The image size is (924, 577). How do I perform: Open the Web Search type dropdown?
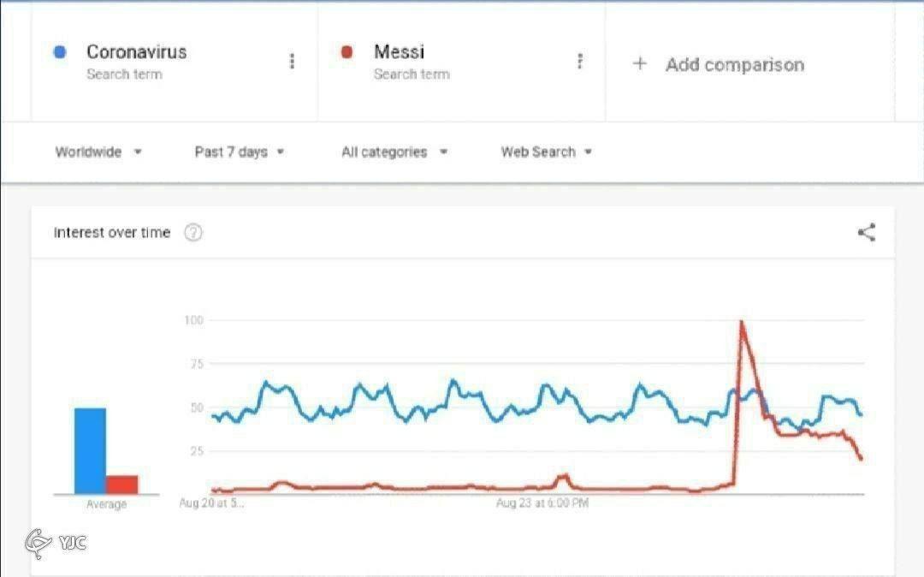(x=547, y=152)
